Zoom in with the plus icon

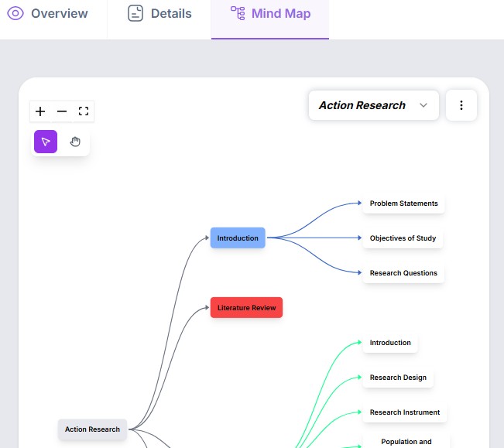pos(40,111)
